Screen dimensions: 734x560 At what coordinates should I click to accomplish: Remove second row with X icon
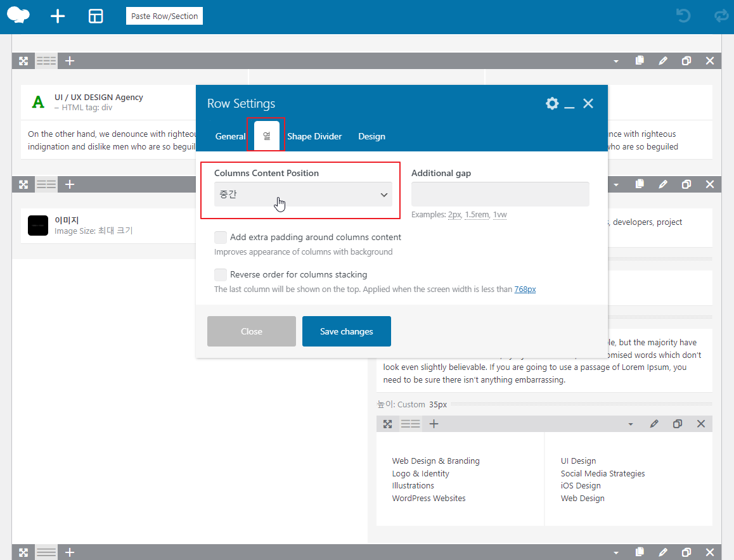pyautogui.click(x=710, y=184)
